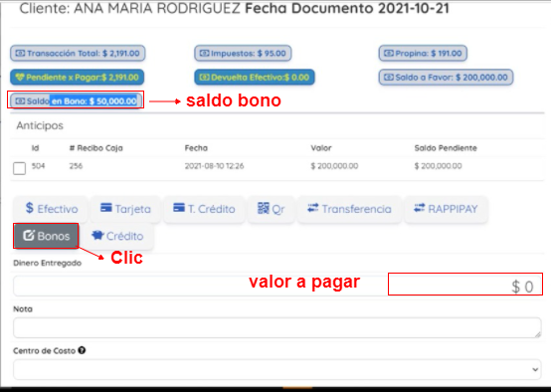Open the Centro de Costo dropdown

click(x=276, y=369)
